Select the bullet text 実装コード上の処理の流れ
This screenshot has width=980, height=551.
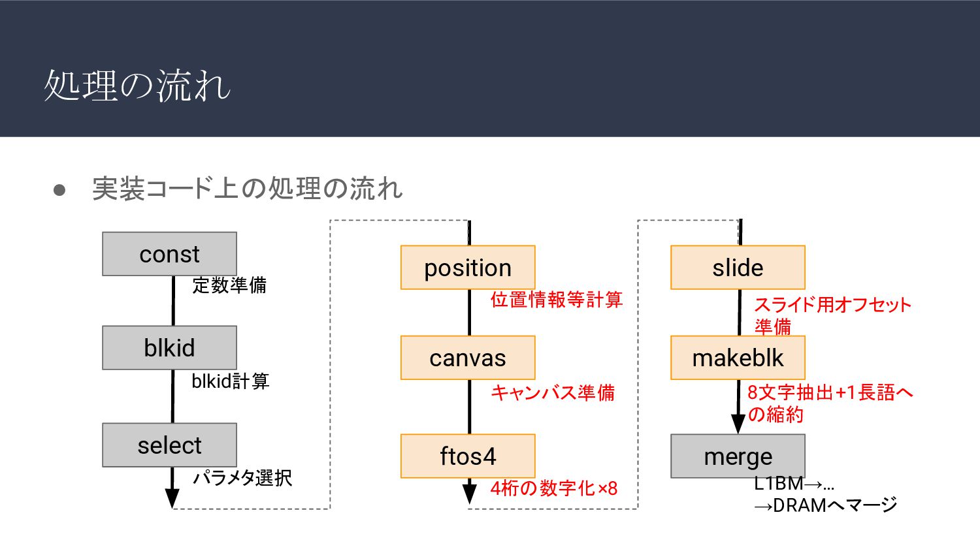(x=247, y=189)
